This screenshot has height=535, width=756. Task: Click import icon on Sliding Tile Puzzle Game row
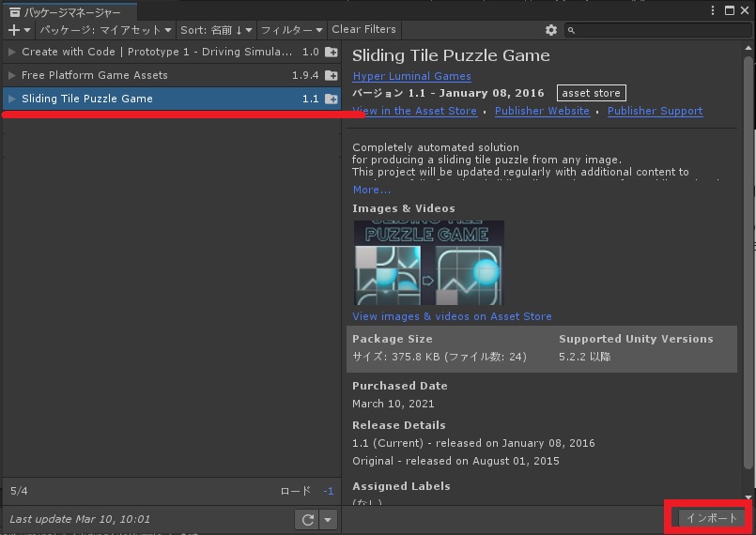tap(332, 99)
